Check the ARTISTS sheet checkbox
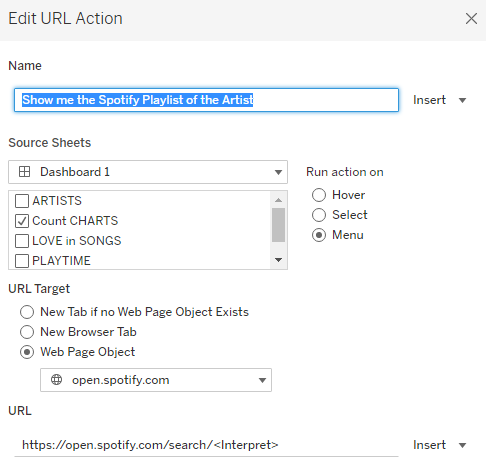The image size is (486, 467). click(x=22, y=201)
